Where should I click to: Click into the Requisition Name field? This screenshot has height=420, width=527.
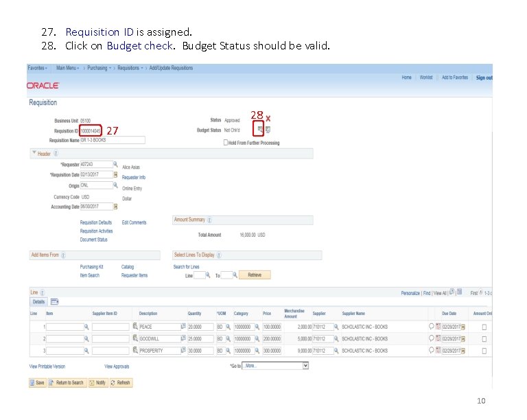click(113, 140)
